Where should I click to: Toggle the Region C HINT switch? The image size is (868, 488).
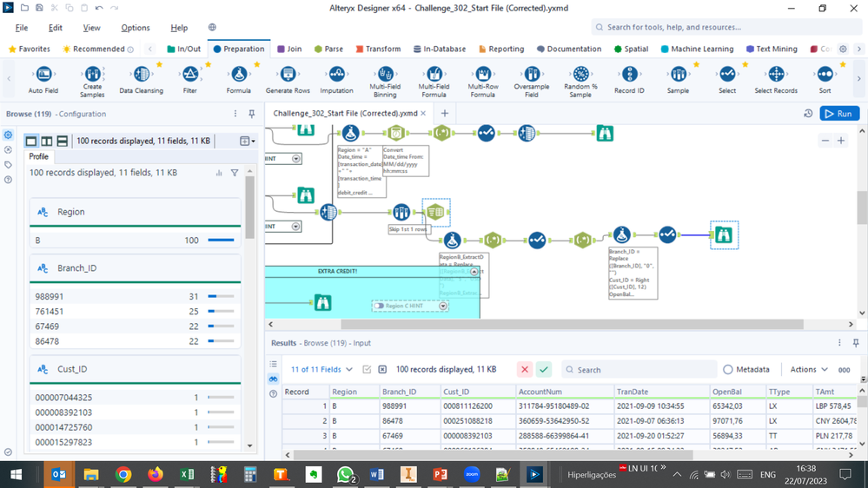click(x=379, y=306)
